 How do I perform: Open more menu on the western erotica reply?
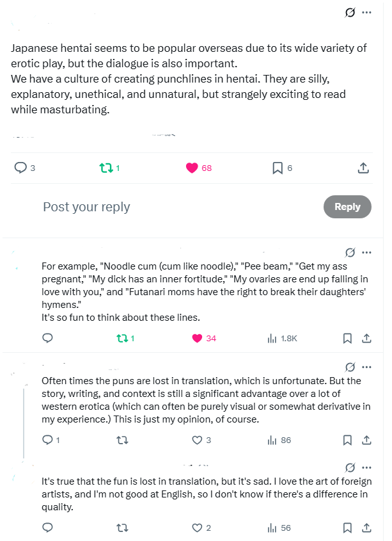366,367
